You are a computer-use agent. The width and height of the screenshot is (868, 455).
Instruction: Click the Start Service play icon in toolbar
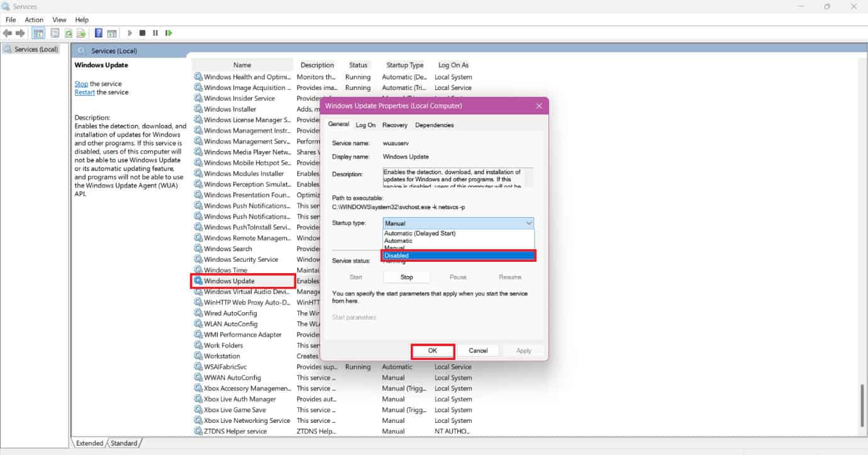[x=130, y=33]
